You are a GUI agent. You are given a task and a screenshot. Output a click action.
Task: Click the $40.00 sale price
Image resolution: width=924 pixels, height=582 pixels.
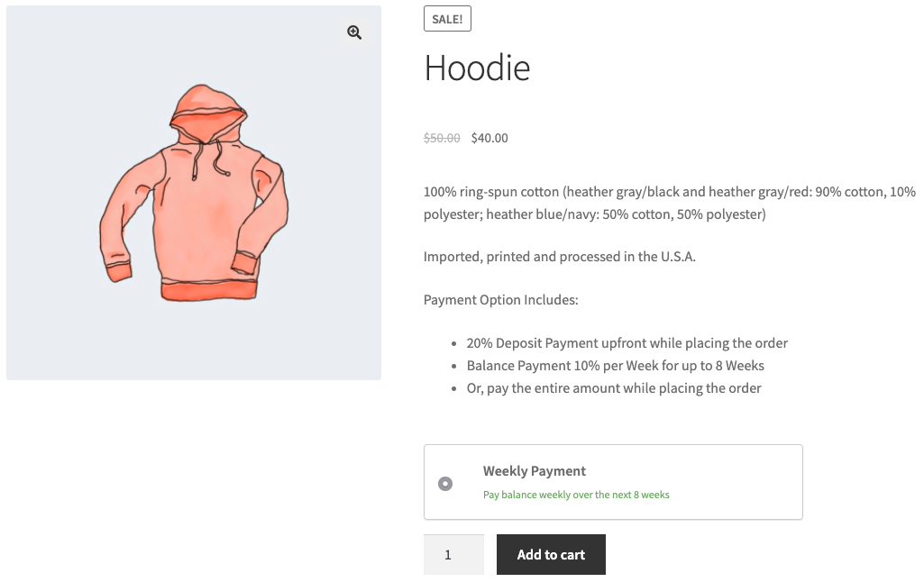pyautogui.click(x=489, y=138)
